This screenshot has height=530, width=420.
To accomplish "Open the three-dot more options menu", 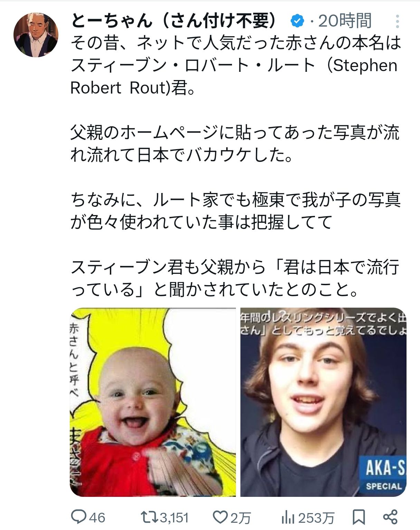I will click(398, 21).
